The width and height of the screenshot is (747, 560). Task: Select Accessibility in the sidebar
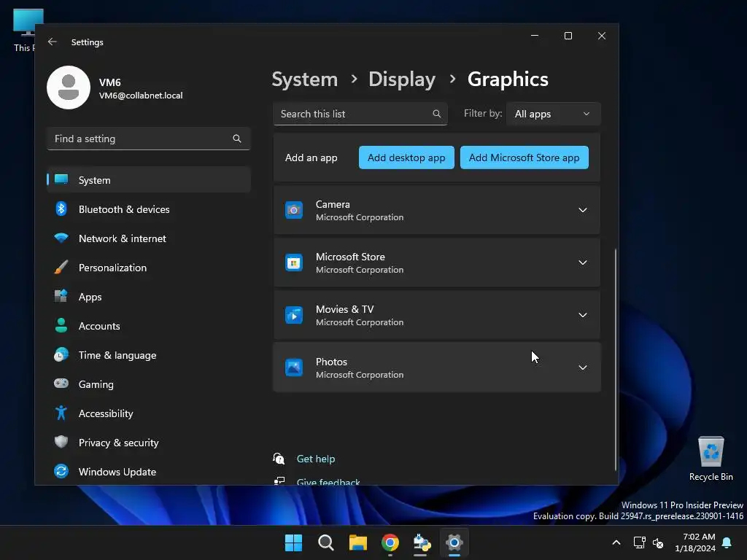[149, 413]
